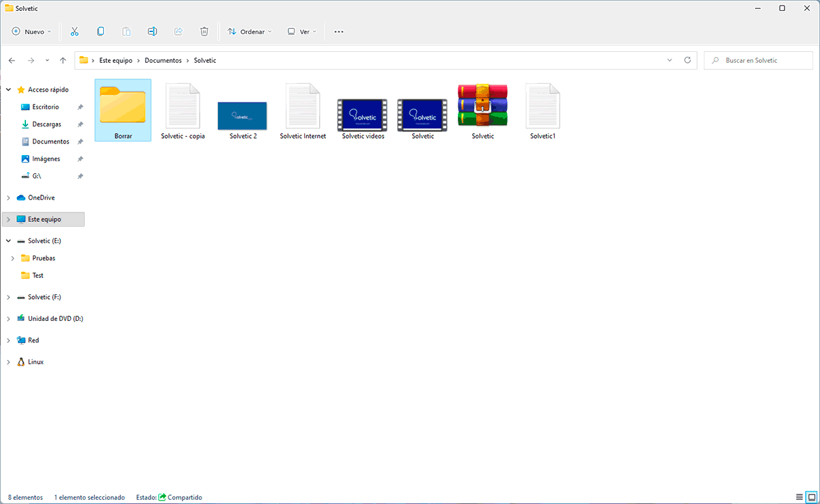Select Red in the navigation pane

pyautogui.click(x=33, y=340)
